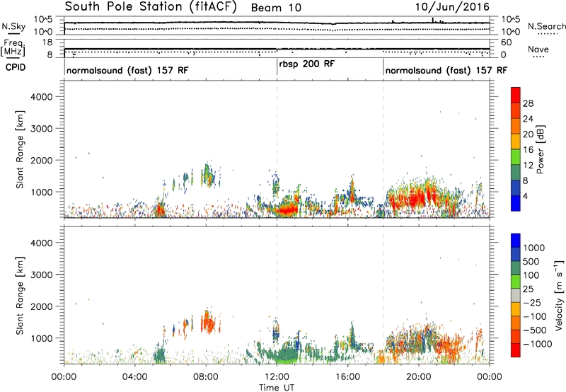Click the gray -25 to 25 Velocity colorbar segment
566x392 pixels.
pyautogui.click(x=516, y=295)
